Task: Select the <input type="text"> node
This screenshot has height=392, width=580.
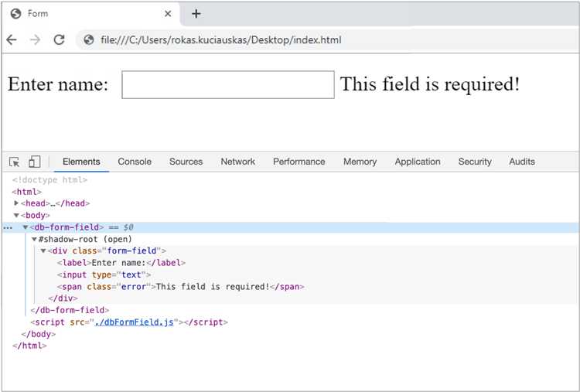Action: coord(104,274)
